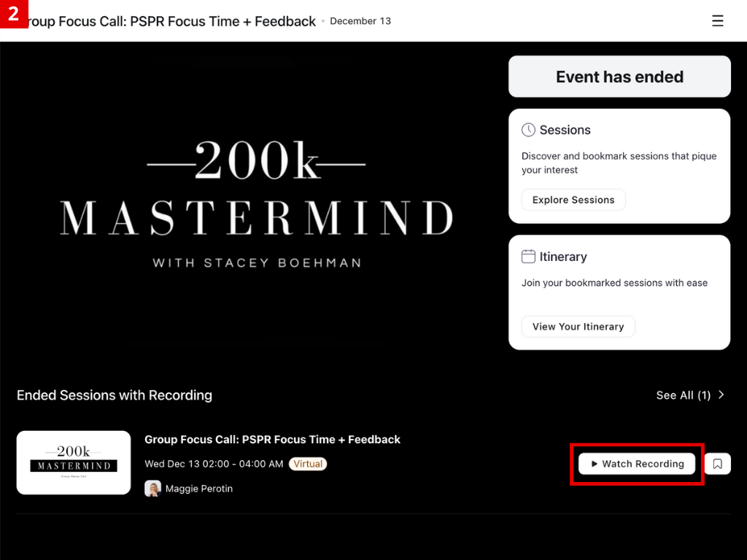Screen dimensions: 747x560
Task: Click speaker name Maggie Perotin
Action: click(199, 489)
